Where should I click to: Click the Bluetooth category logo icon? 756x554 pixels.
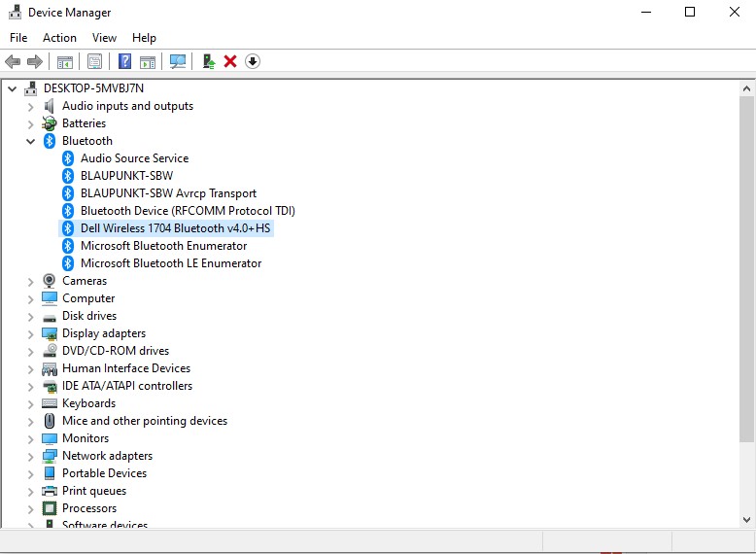click(50, 141)
